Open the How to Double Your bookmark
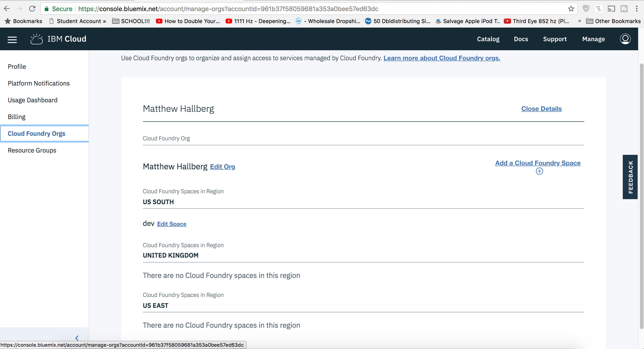This screenshot has height=349, width=644. coord(188,21)
